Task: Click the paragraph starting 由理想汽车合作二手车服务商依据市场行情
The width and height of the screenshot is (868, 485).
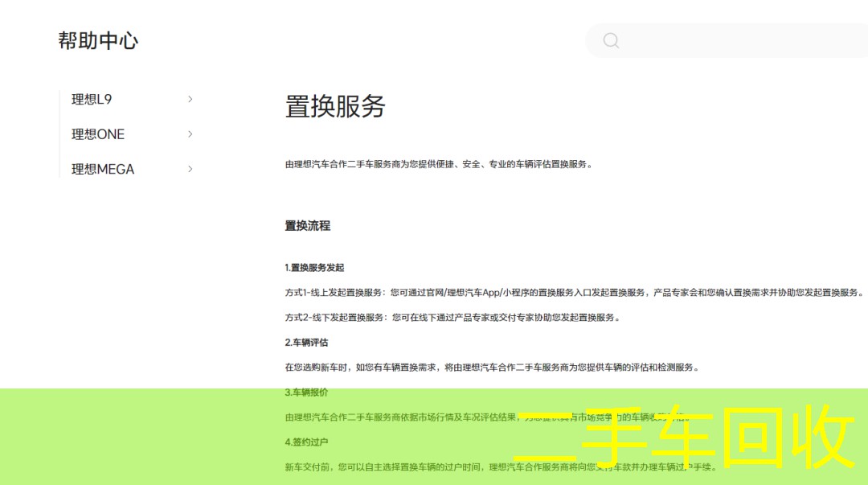Action: point(488,417)
